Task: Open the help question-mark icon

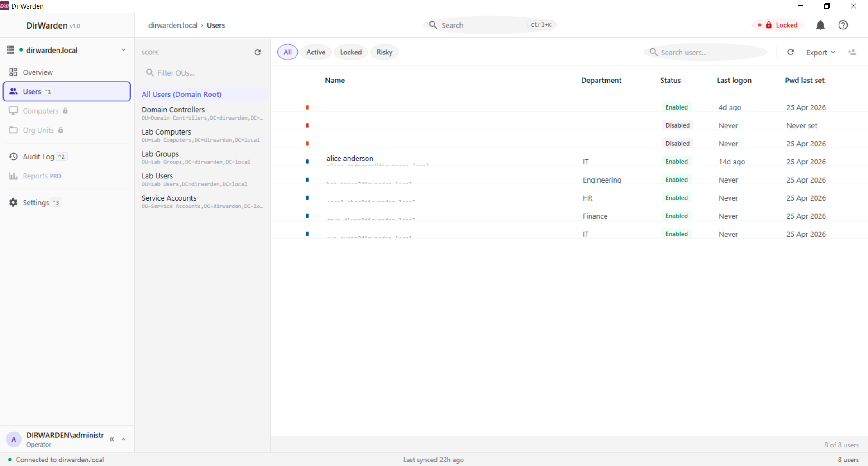Action: coord(843,25)
